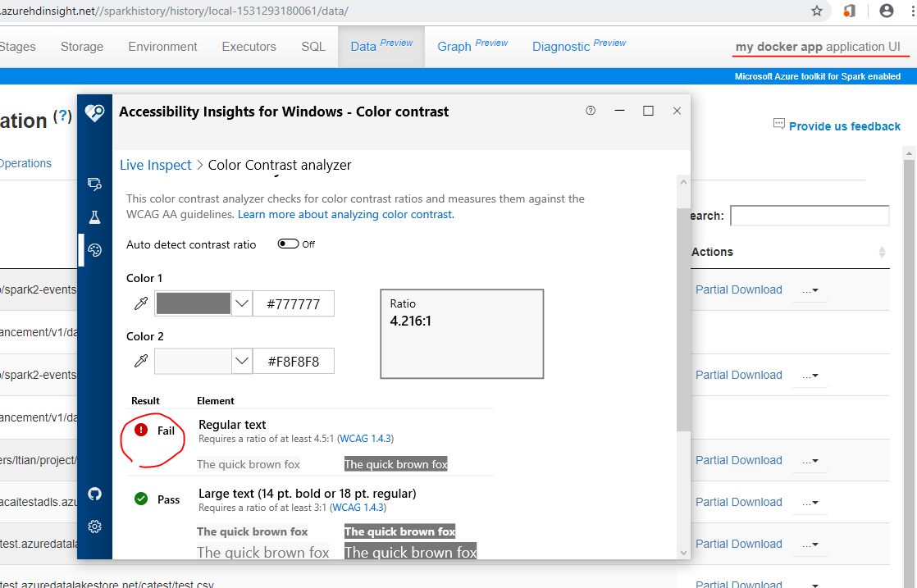Click the gray Color 1 swatch
The image size is (917, 588).
click(194, 303)
